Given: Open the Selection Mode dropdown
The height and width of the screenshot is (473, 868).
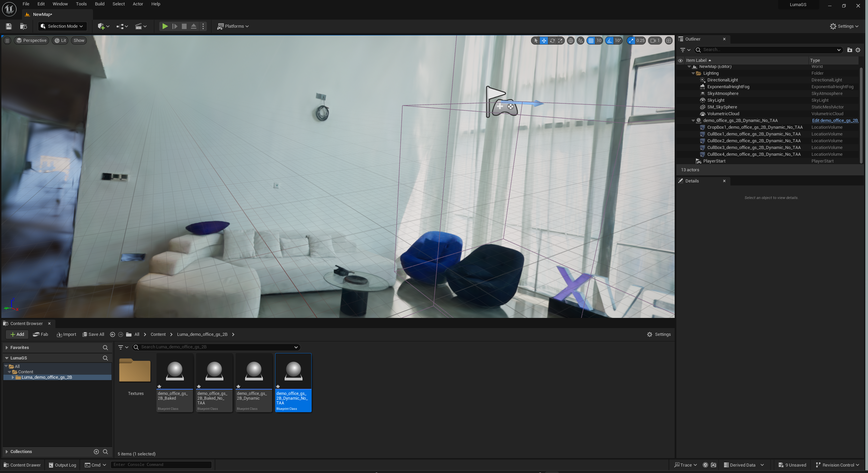Looking at the screenshot, I should (62, 26).
